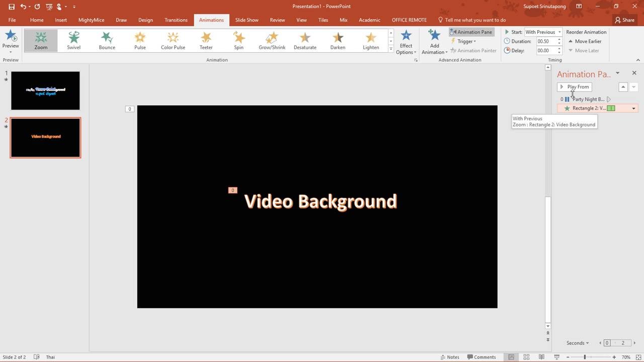Open the Transitions tab
644x362 pixels.
coord(176,20)
